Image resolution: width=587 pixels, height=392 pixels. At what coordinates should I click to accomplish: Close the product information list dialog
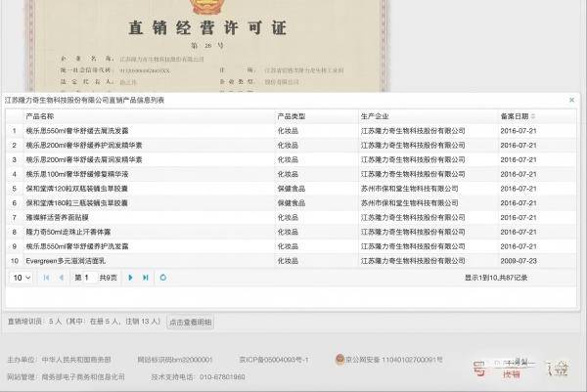click(571, 100)
